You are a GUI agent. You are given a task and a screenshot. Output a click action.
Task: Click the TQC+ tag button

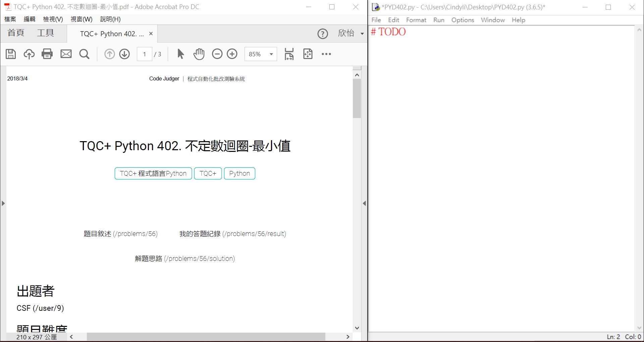pyautogui.click(x=208, y=173)
